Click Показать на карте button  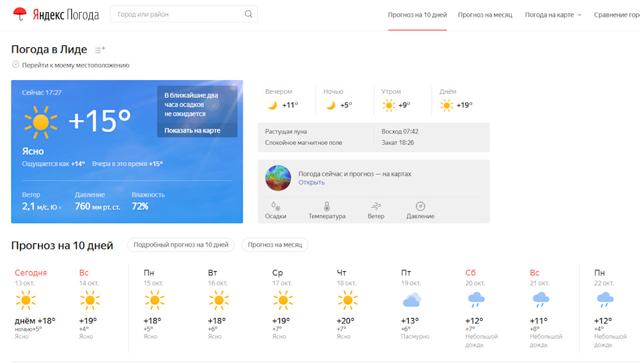(192, 130)
